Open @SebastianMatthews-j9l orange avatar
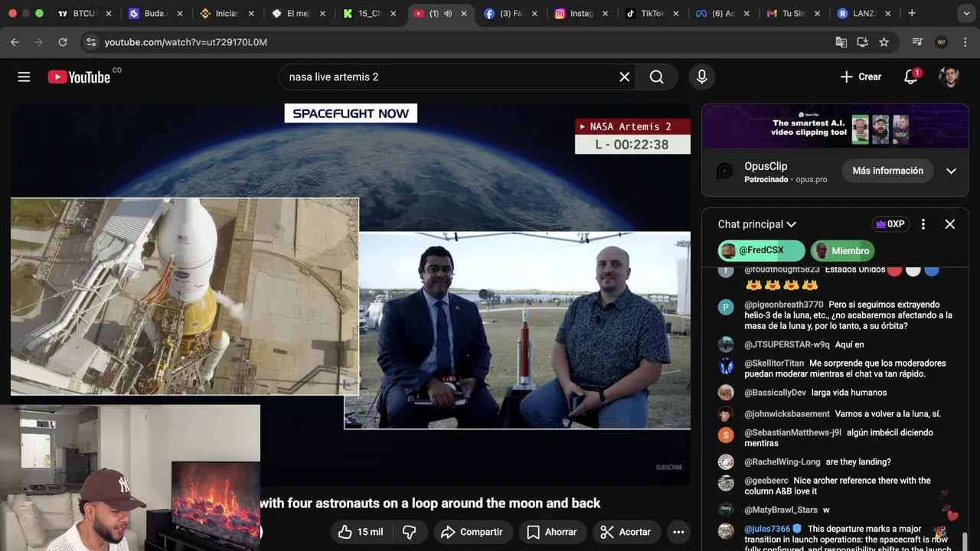The height and width of the screenshot is (551, 980). 726,435
